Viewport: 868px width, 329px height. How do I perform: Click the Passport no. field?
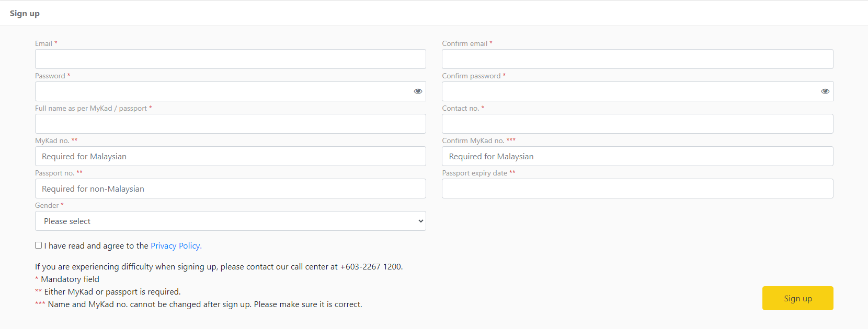[x=230, y=189]
